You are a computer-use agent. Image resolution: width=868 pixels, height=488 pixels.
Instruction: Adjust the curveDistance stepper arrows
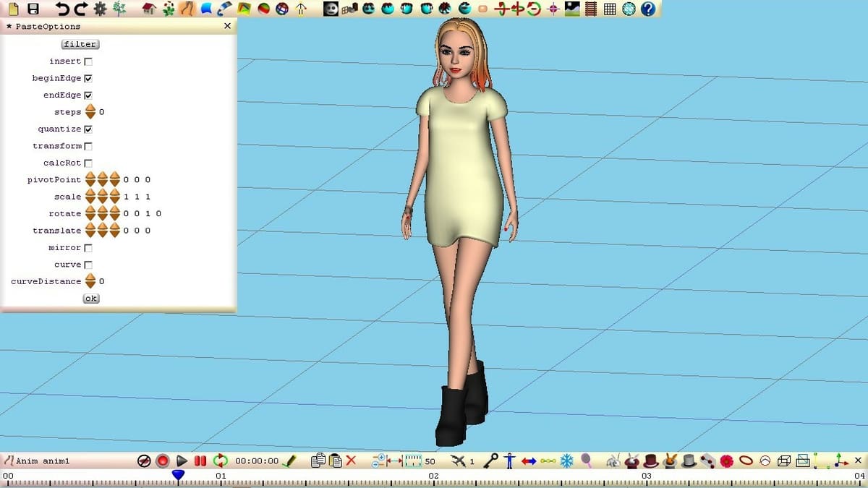(90, 281)
